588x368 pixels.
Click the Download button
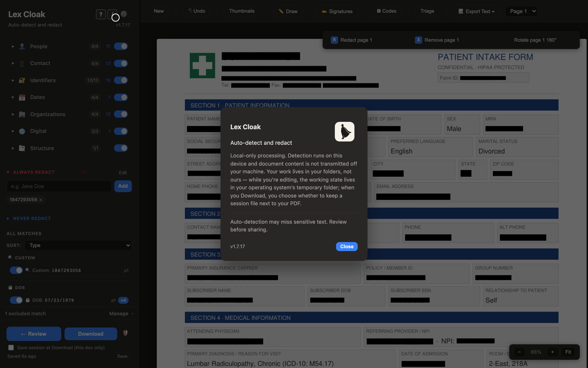pyautogui.click(x=90, y=334)
